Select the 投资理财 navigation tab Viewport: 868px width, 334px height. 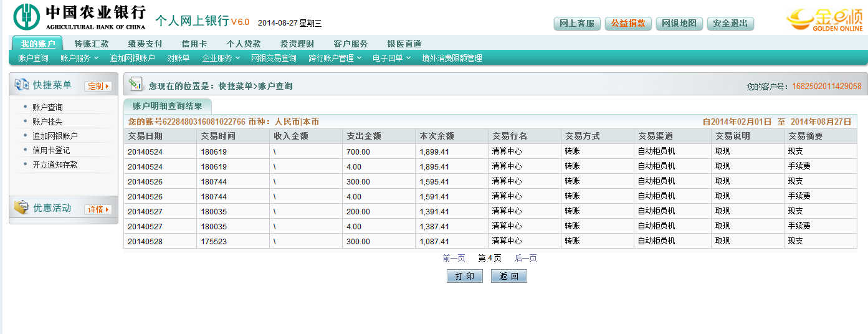pyautogui.click(x=297, y=44)
